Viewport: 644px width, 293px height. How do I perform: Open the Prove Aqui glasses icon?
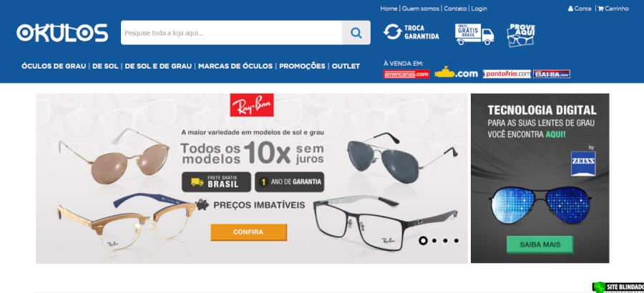coord(521,35)
